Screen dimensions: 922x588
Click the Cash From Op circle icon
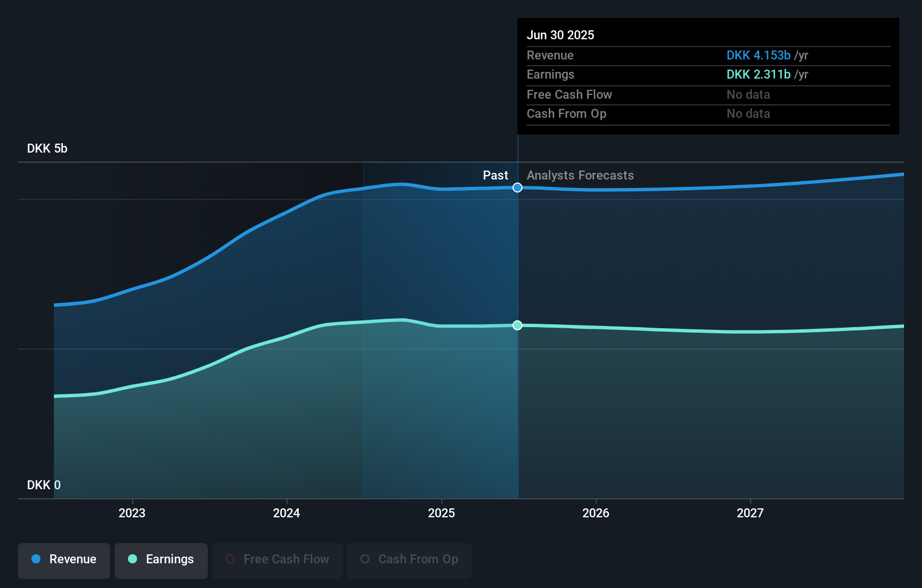[364, 559]
